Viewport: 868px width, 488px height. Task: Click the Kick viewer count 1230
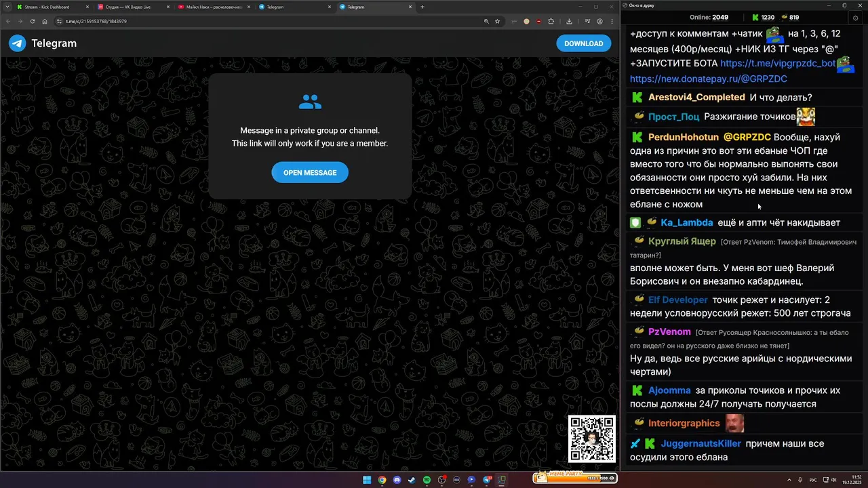[763, 18]
